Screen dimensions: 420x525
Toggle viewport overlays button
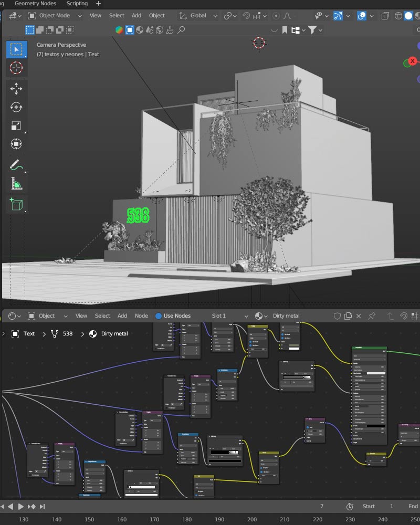coord(362,16)
